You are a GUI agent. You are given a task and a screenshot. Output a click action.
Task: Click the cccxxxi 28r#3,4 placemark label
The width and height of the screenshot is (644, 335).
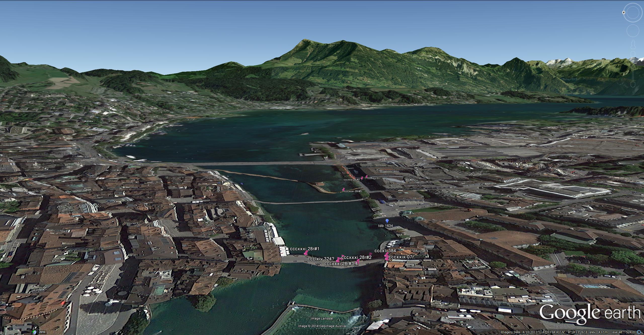click(341, 264)
